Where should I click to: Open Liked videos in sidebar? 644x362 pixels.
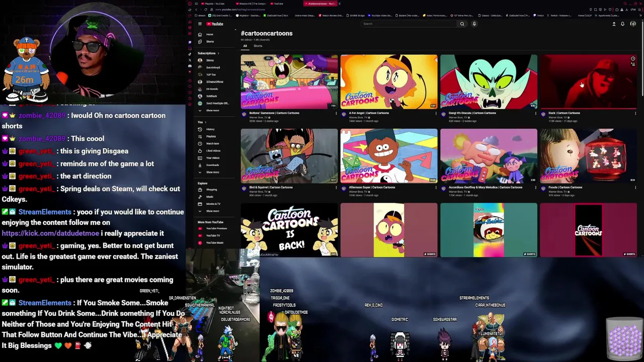point(209,151)
